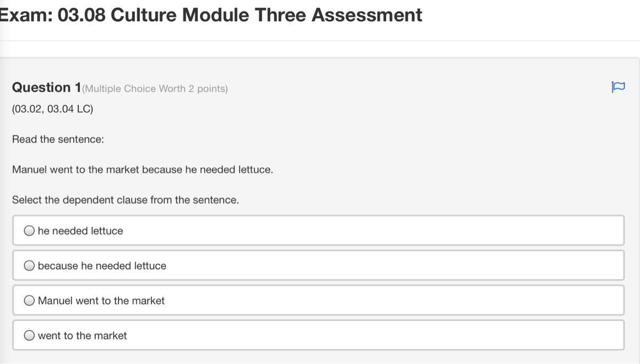Click empty space in the fourth answer box

(373, 335)
